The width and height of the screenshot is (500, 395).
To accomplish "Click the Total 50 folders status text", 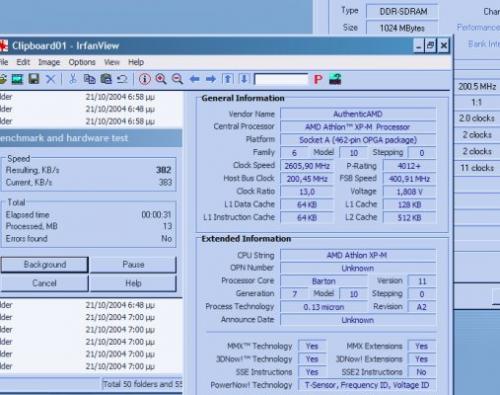I will [142, 384].
